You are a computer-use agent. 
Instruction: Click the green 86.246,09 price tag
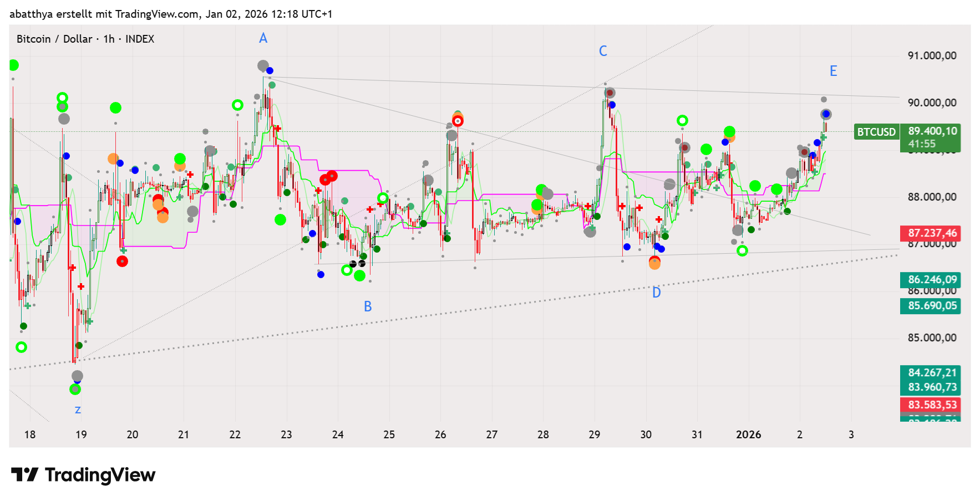tap(932, 280)
